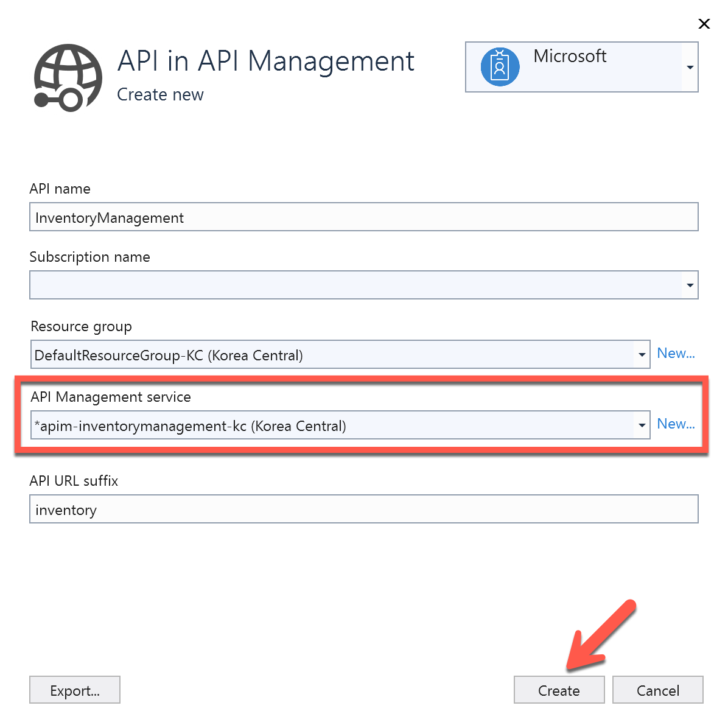Screen dimensions: 728x728
Task: Select the DefaultResourceGroup-KC combo box value
Action: pos(167,355)
